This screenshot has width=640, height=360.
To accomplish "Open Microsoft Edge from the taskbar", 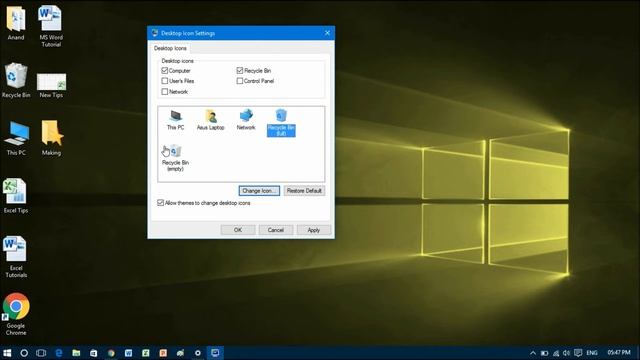I will 59,353.
